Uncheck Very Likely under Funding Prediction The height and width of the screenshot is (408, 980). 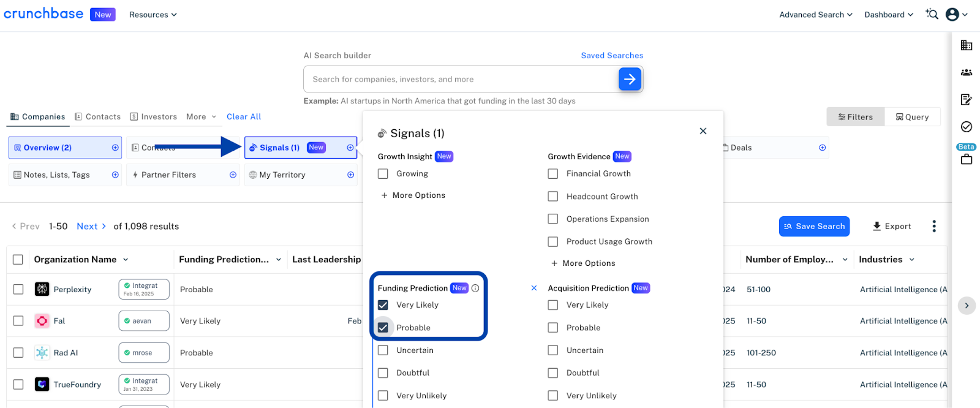click(x=383, y=305)
